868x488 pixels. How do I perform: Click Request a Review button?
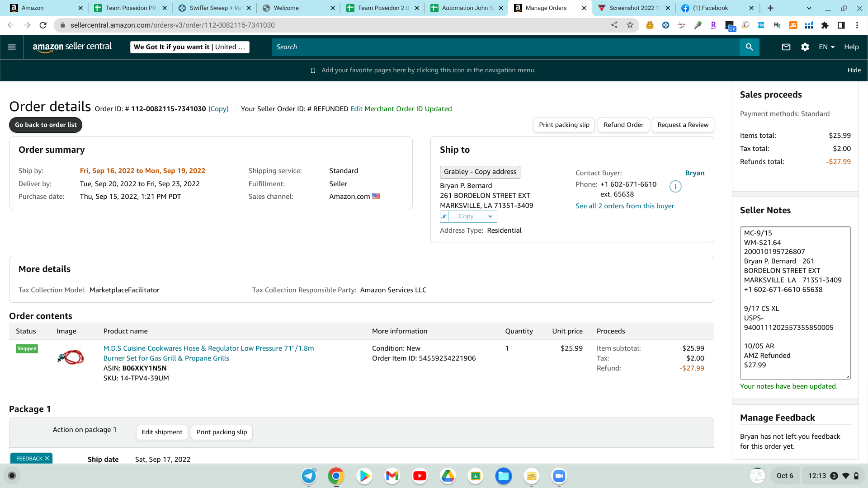pyautogui.click(x=683, y=125)
